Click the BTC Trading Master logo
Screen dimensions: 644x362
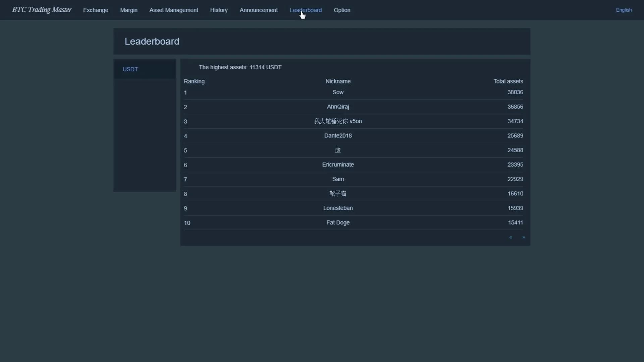[41, 10]
